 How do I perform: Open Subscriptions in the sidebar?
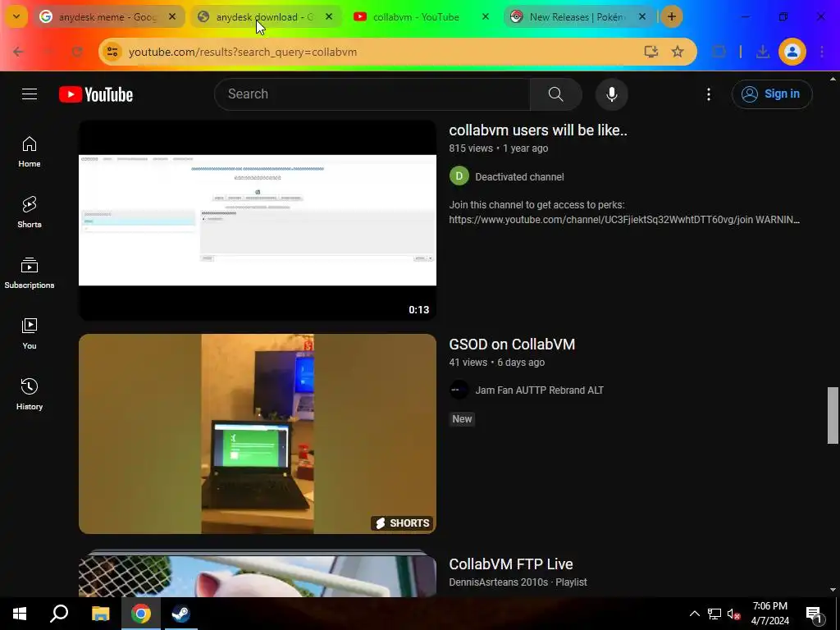(x=30, y=273)
